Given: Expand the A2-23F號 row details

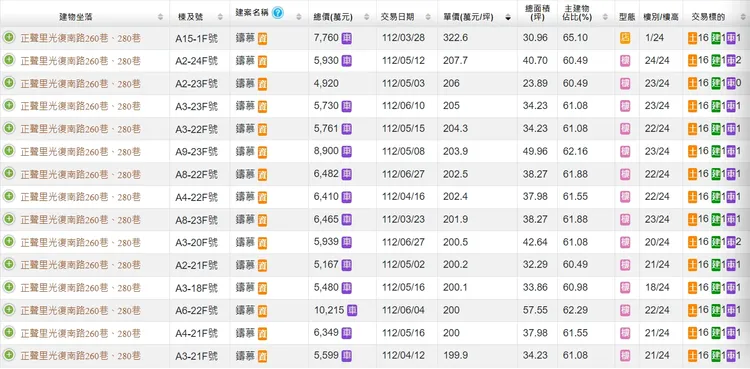Looking at the screenshot, I should point(9,83).
